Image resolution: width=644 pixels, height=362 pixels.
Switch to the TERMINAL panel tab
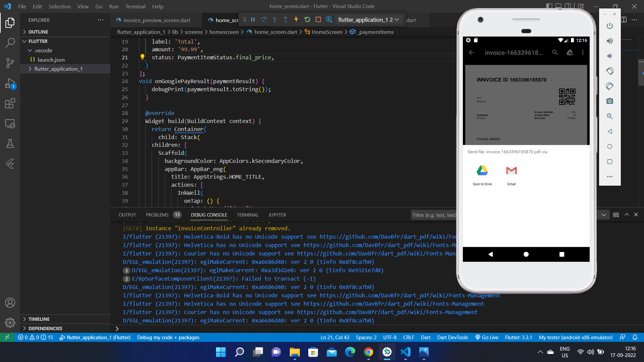[x=248, y=215]
